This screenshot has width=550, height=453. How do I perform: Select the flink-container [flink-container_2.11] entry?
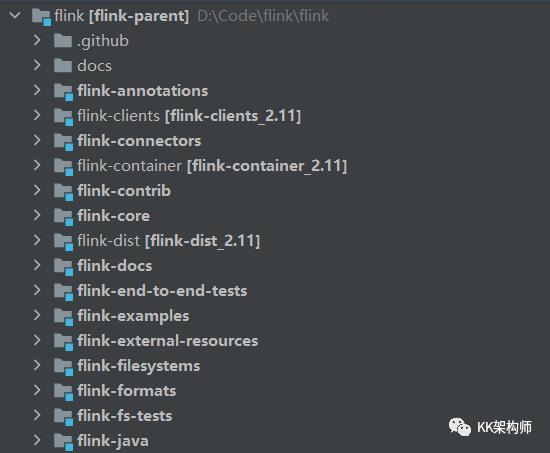point(212,166)
